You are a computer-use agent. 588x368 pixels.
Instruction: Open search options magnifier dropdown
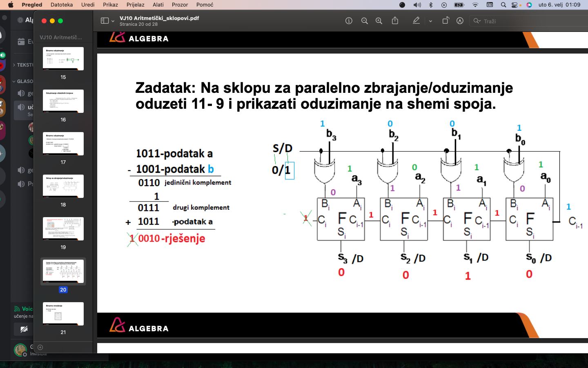coord(477,21)
